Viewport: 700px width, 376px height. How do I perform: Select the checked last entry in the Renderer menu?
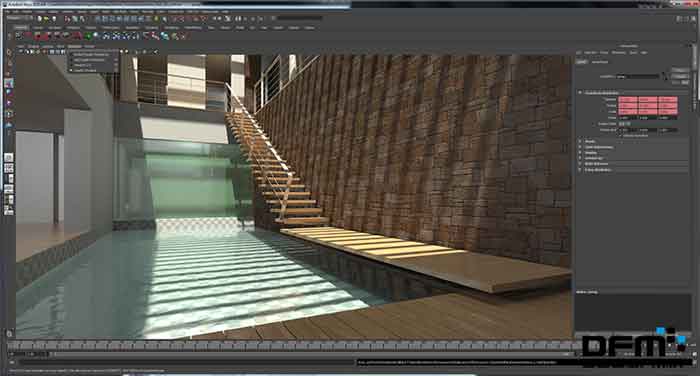pos(92,70)
